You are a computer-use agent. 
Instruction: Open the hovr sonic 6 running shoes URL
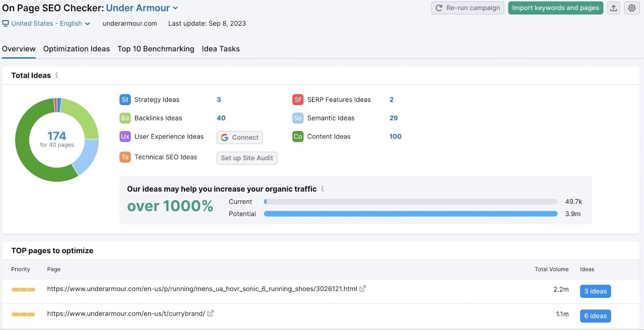pyautogui.click(x=202, y=289)
